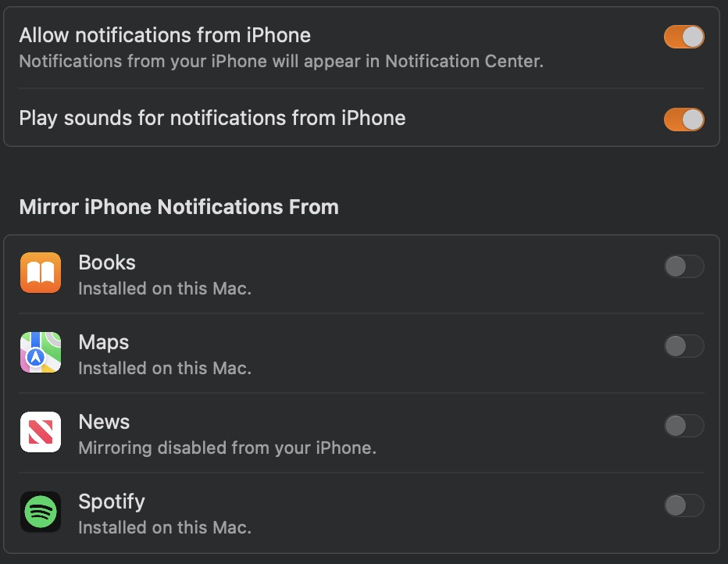Viewport: 728px width, 564px height.
Task: Click the Spotify row title text
Action: click(x=112, y=502)
